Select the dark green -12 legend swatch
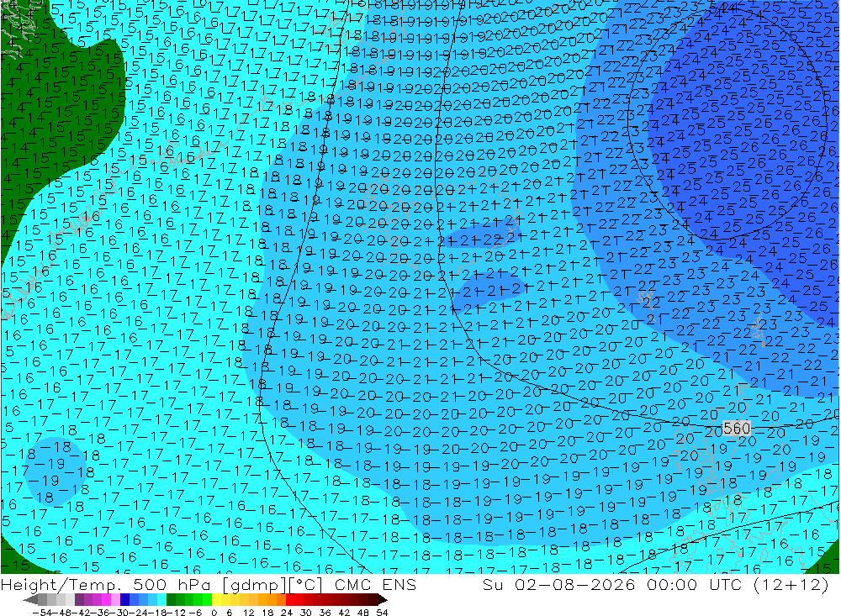841x616 pixels. 171,599
